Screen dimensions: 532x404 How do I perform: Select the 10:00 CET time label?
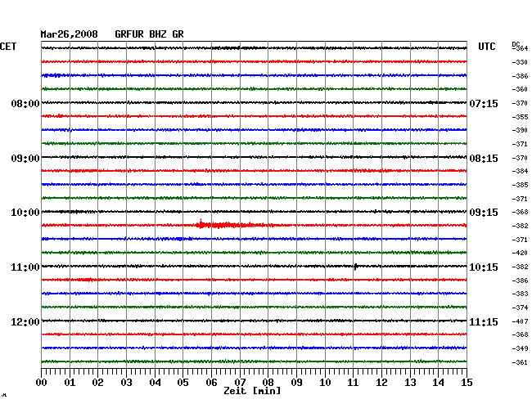tap(25, 213)
